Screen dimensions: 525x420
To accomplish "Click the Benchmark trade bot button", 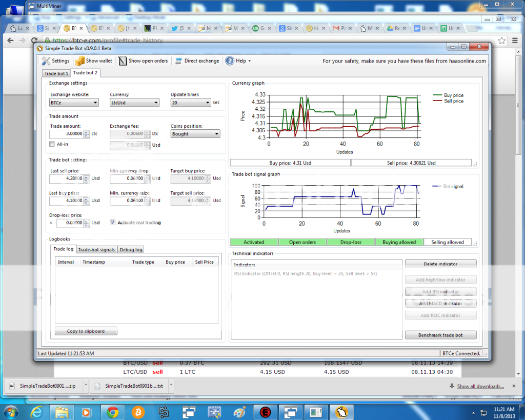I will [x=440, y=335].
